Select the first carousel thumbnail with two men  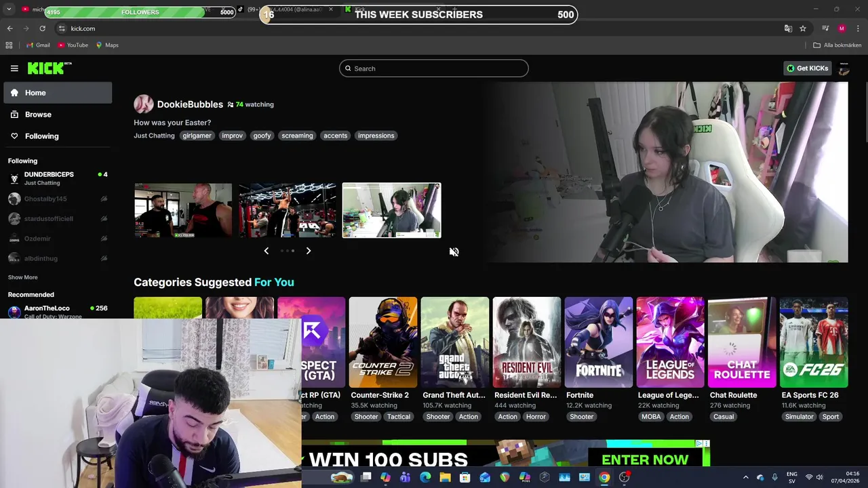point(182,210)
